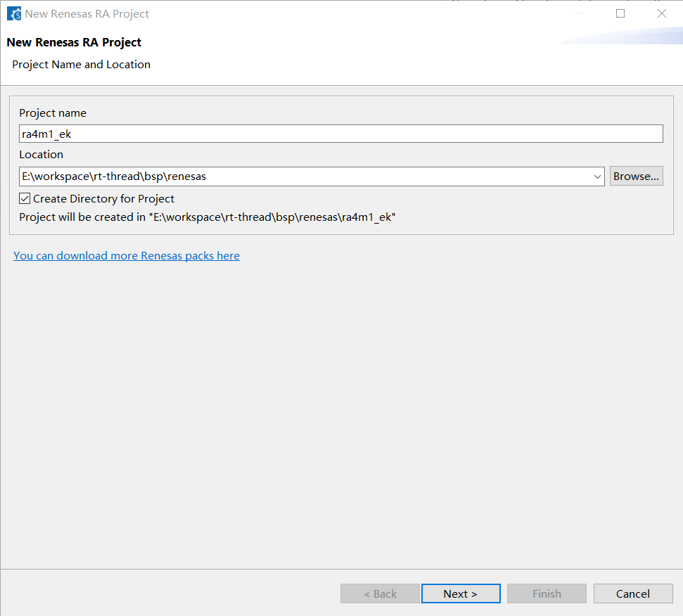Image resolution: width=683 pixels, height=616 pixels.
Task: Maximize the New Renesas RA Project window
Action: (x=620, y=13)
